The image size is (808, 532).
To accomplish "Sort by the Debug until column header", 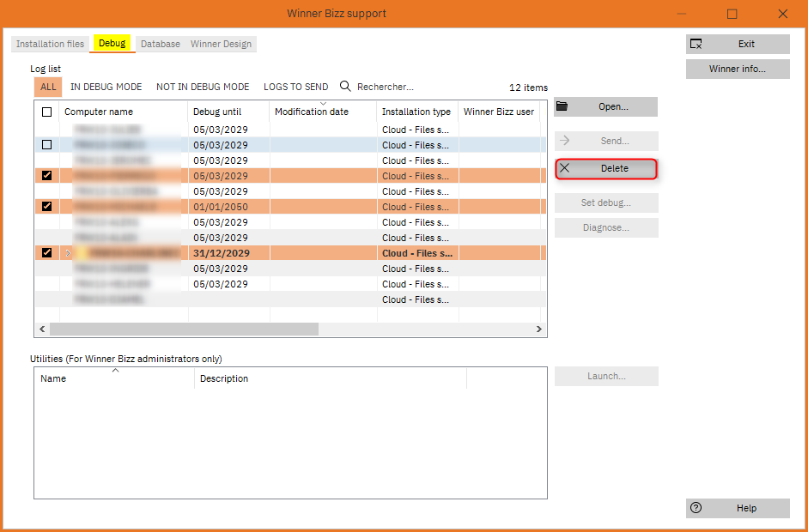I will pyautogui.click(x=228, y=112).
